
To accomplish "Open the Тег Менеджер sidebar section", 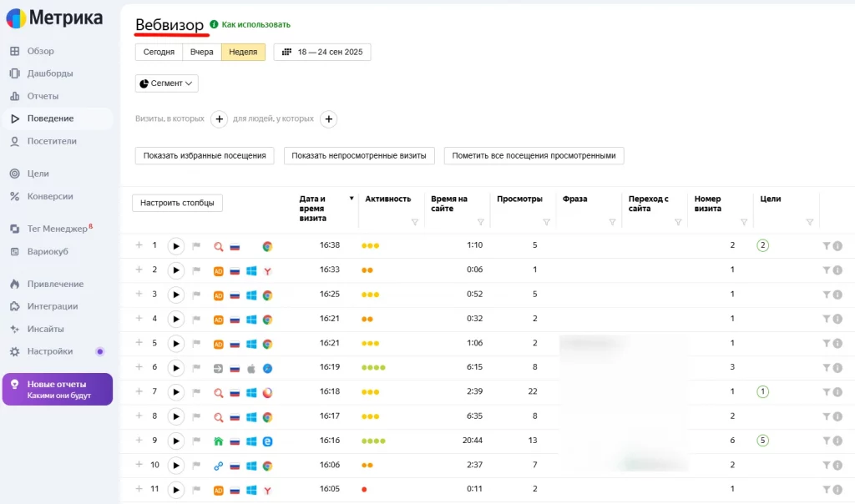I will coord(50,229).
